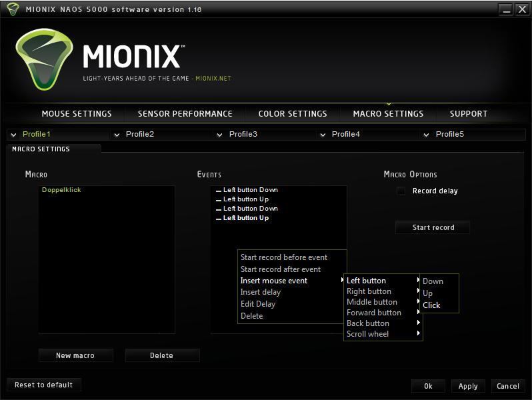The width and height of the screenshot is (532, 400).
Task: Select the first Left button Up event
Action: tap(246, 199)
